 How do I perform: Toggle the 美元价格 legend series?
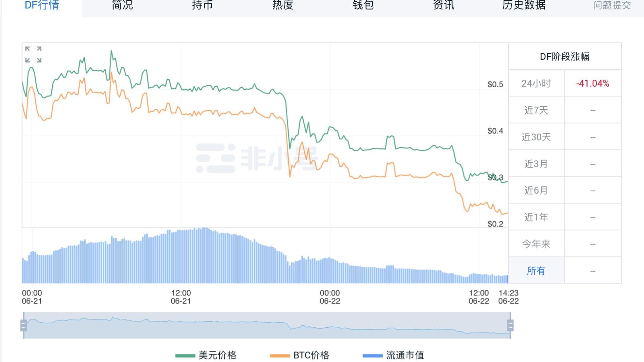(x=206, y=355)
